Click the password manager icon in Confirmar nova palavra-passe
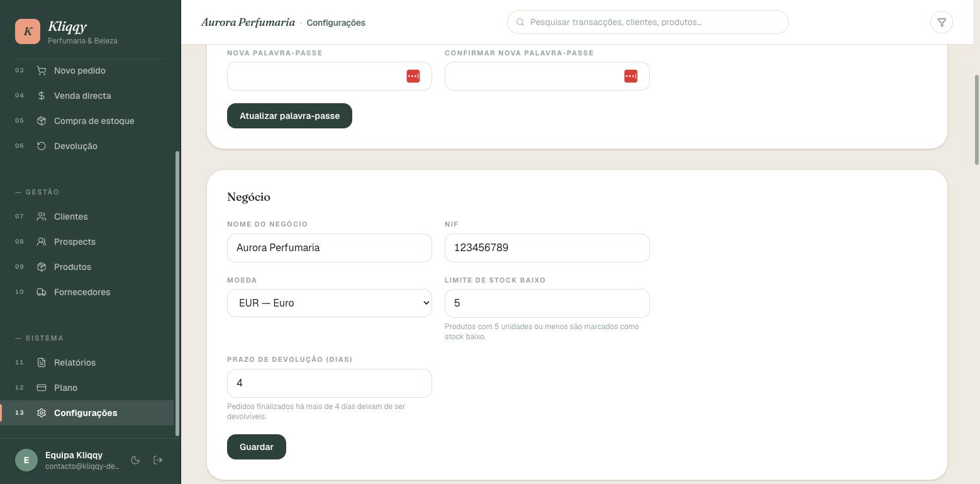This screenshot has height=484, width=980. pos(631,76)
